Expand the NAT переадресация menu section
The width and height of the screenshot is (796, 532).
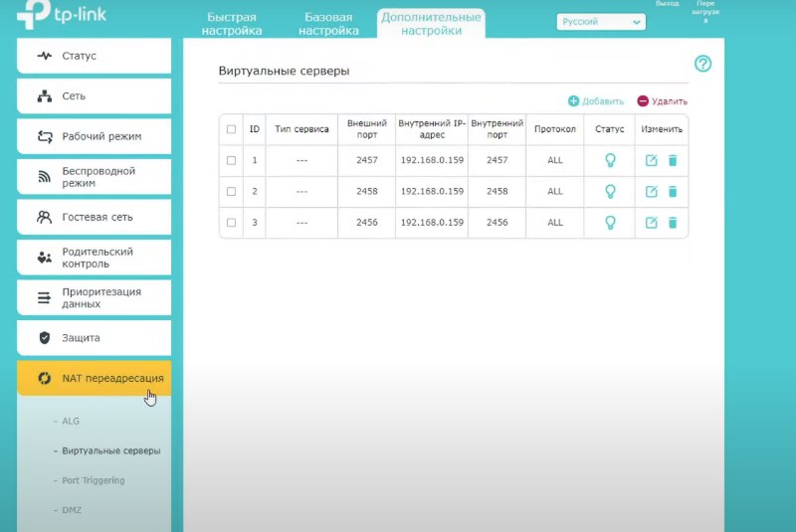tap(94, 378)
